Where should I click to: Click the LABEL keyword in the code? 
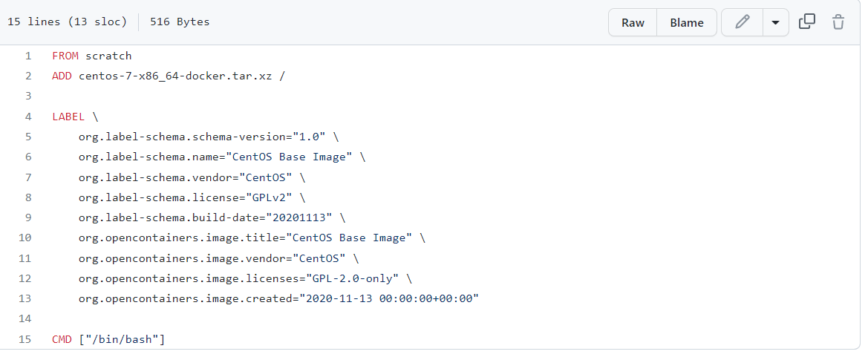pyautogui.click(x=68, y=117)
